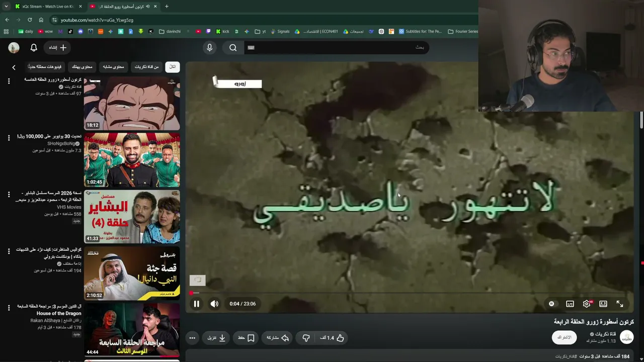Open the browser apps grid shortcut
This screenshot has height=362, width=644.
6,31
